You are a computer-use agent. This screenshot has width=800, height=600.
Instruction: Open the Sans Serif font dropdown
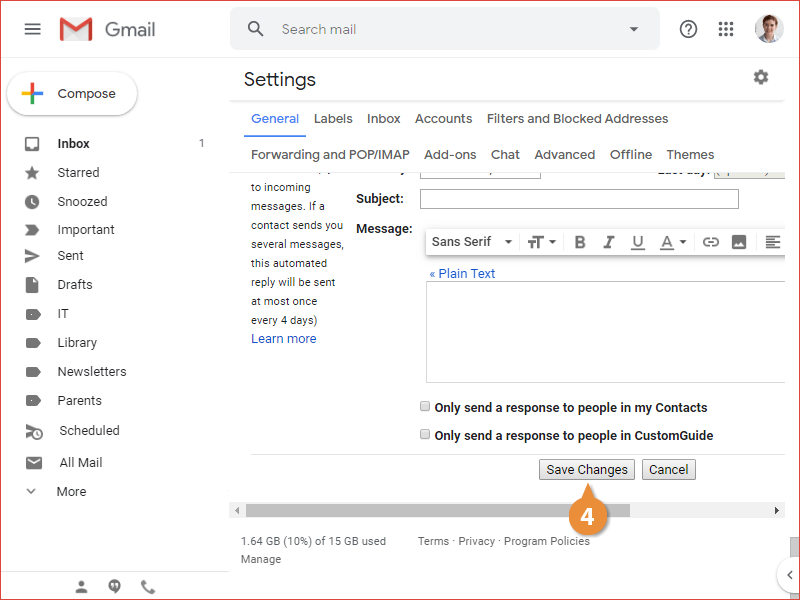pos(472,242)
